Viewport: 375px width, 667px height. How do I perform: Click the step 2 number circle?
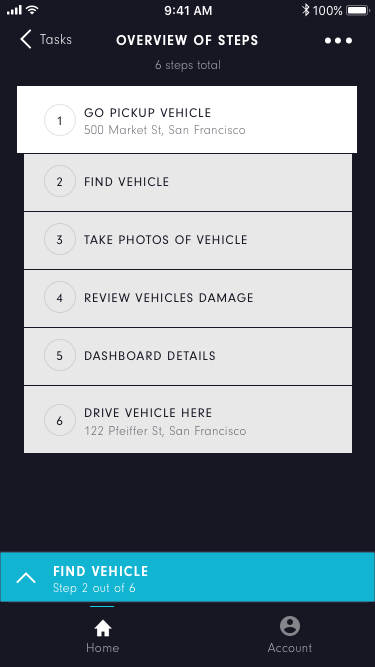(60, 181)
